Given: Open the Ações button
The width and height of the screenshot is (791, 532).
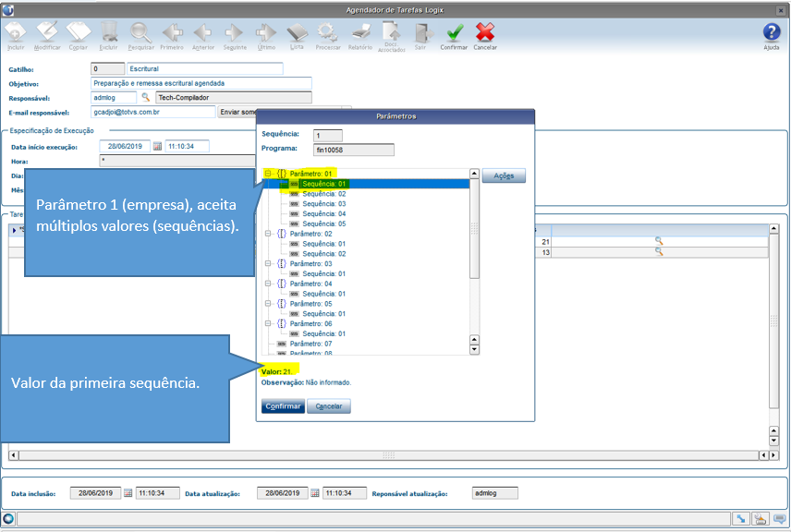Looking at the screenshot, I should 504,175.
